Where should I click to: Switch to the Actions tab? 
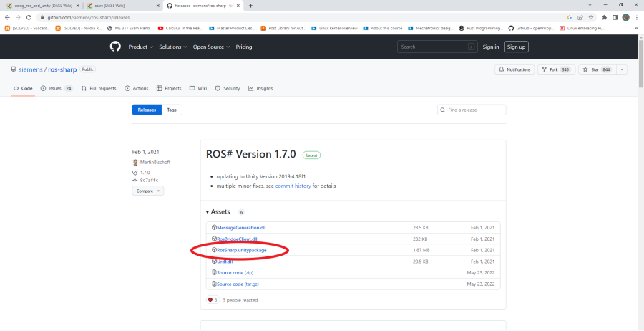(137, 88)
